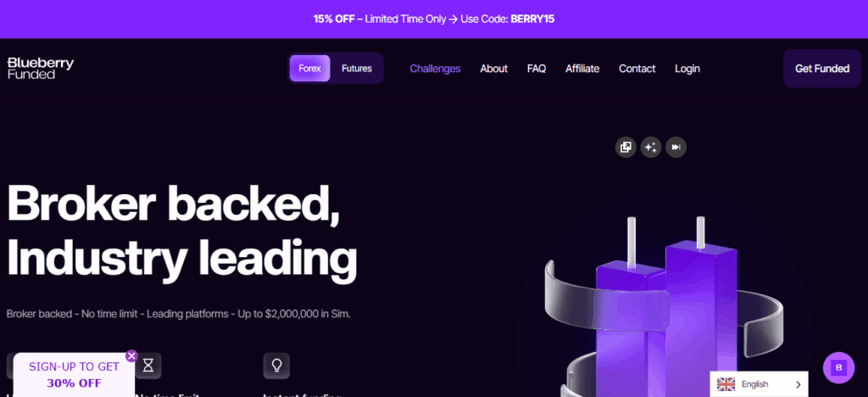The image size is (868, 397).
Task: Click the Login link
Action: tap(687, 69)
